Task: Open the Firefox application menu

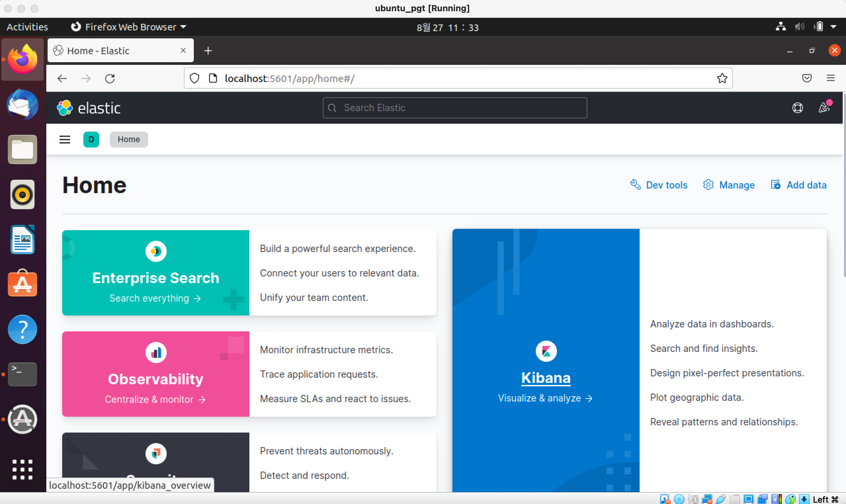Action: [831, 78]
